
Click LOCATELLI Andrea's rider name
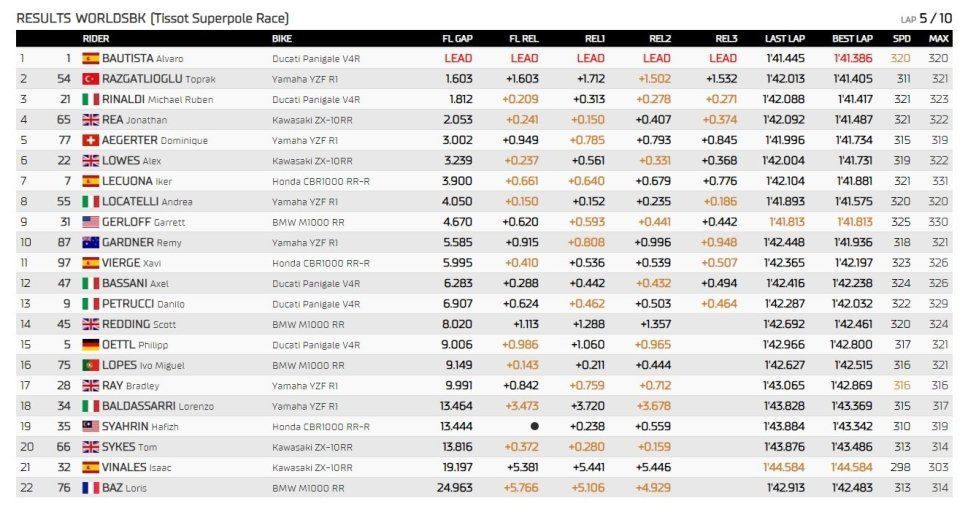click(x=148, y=201)
